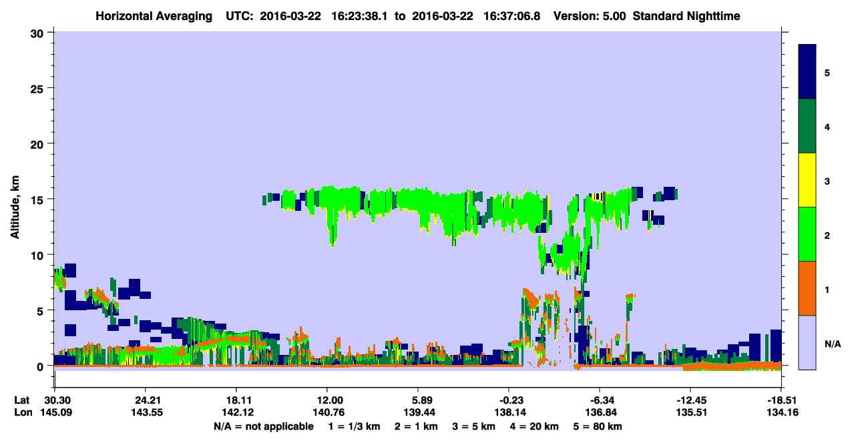This screenshot has width=868, height=445.
Task: Click '4 = 20 km' legend text
Action: pos(536,426)
